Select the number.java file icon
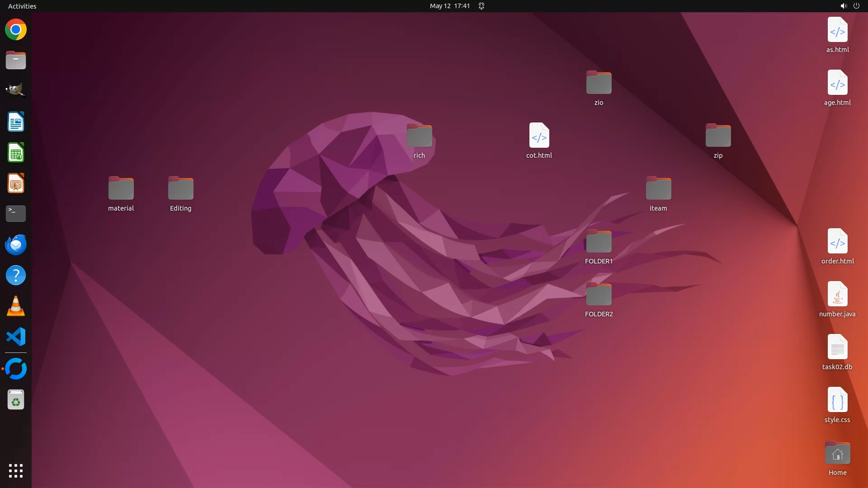Image resolution: width=868 pixels, height=488 pixels. point(837,295)
